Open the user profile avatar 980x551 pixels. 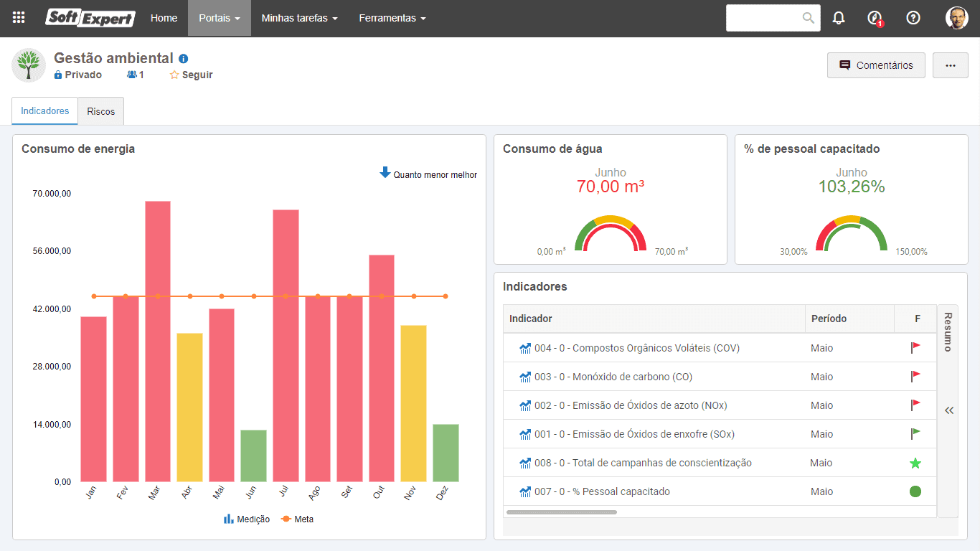coord(957,18)
